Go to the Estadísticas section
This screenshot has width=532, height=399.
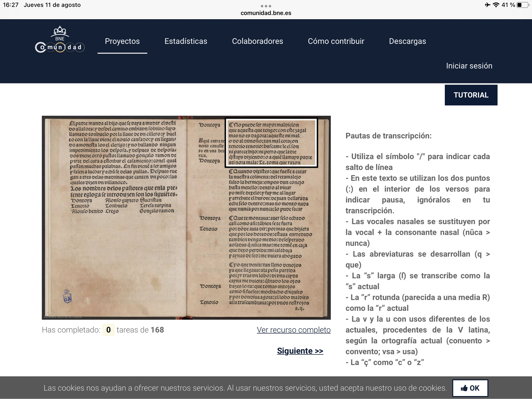click(186, 41)
